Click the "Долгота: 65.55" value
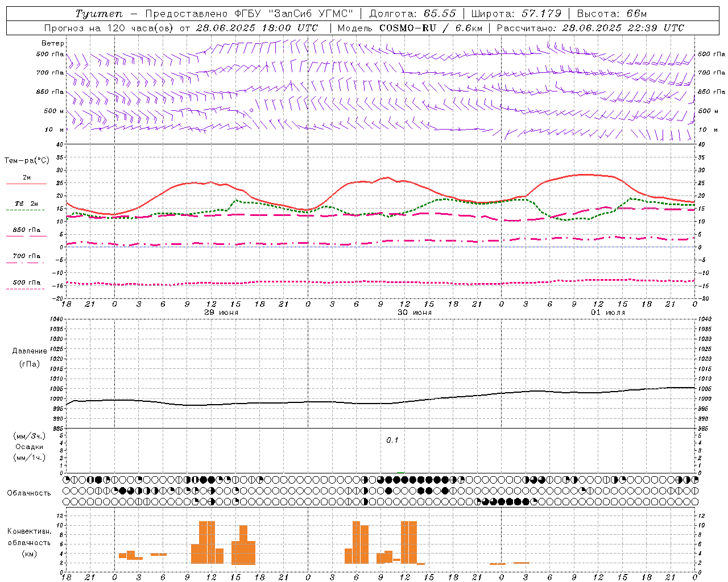This screenshot has height=582, width=728. (x=413, y=14)
